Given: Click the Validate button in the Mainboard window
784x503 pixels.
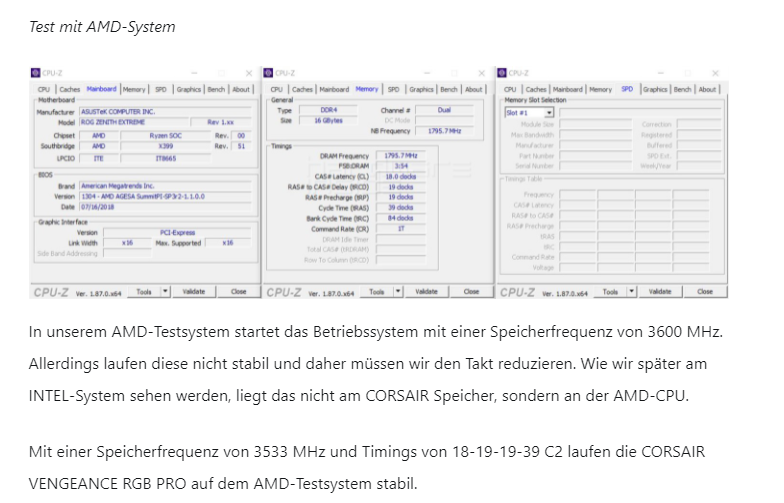Looking at the screenshot, I should tap(194, 292).
